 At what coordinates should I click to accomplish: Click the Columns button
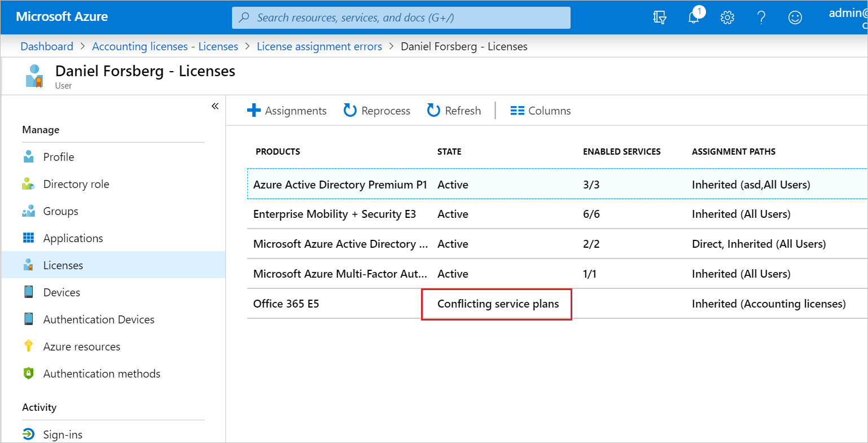[x=541, y=111]
